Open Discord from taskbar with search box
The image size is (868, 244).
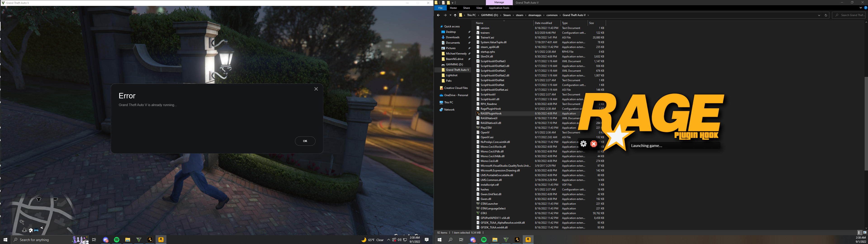[106, 240]
